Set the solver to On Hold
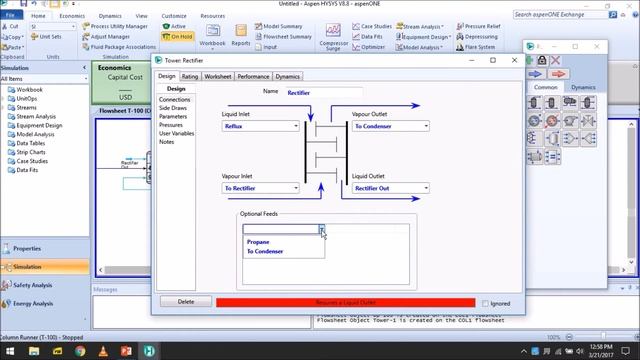This screenshot has width=640, height=360. point(177,37)
